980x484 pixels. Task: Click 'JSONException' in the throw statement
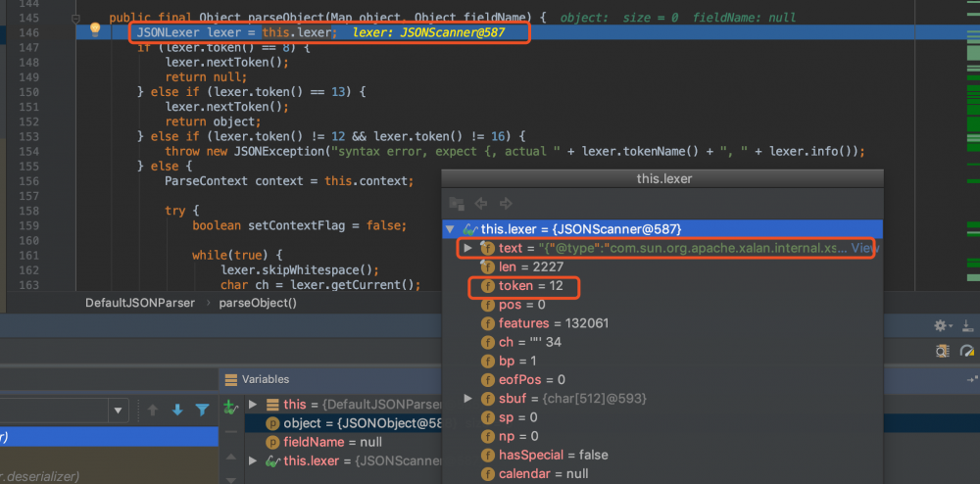pyautogui.click(x=278, y=151)
